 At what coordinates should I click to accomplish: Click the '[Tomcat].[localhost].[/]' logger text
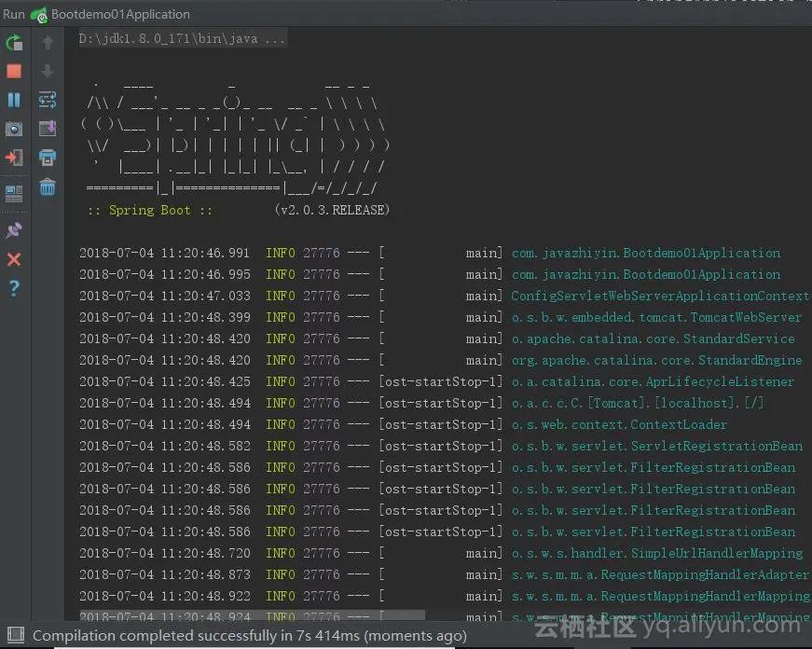[675, 403]
